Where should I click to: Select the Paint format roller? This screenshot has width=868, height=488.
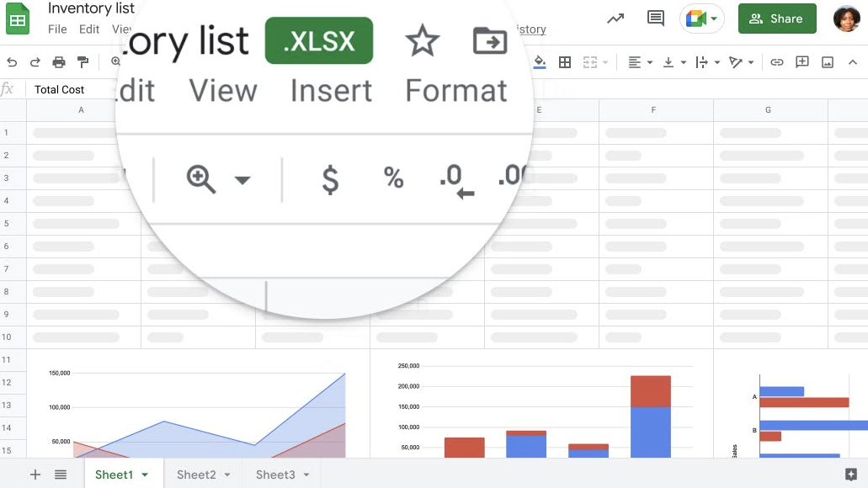(x=83, y=62)
